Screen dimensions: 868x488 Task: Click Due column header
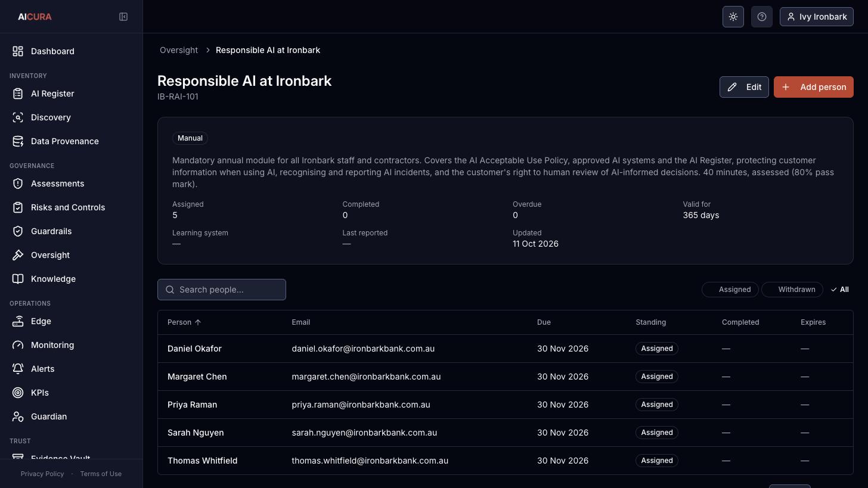[544, 322]
